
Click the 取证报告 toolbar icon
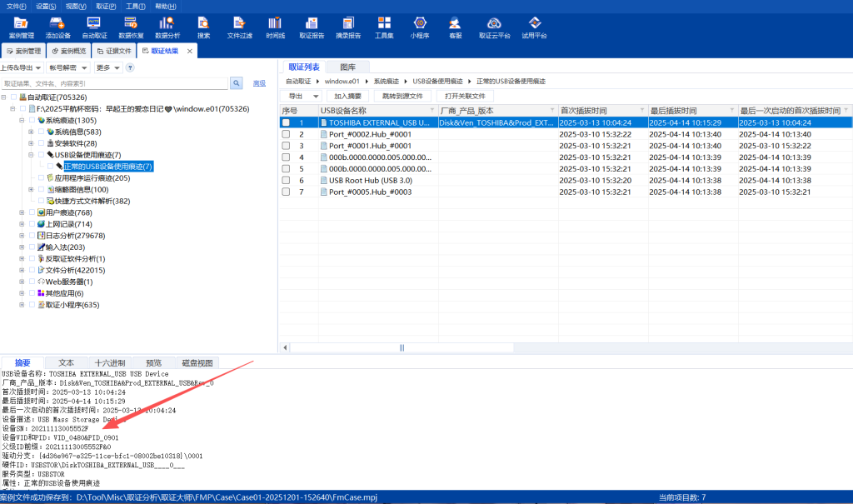tap(311, 27)
